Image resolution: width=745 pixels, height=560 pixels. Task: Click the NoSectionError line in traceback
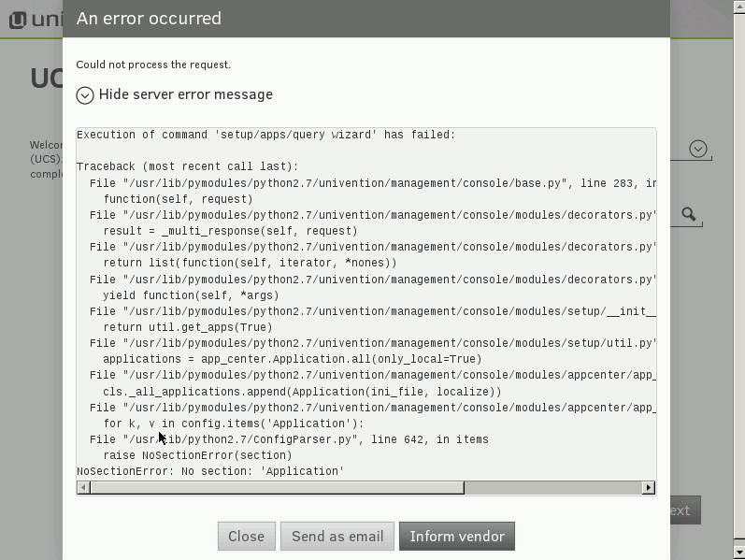pyautogui.click(x=210, y=471)
